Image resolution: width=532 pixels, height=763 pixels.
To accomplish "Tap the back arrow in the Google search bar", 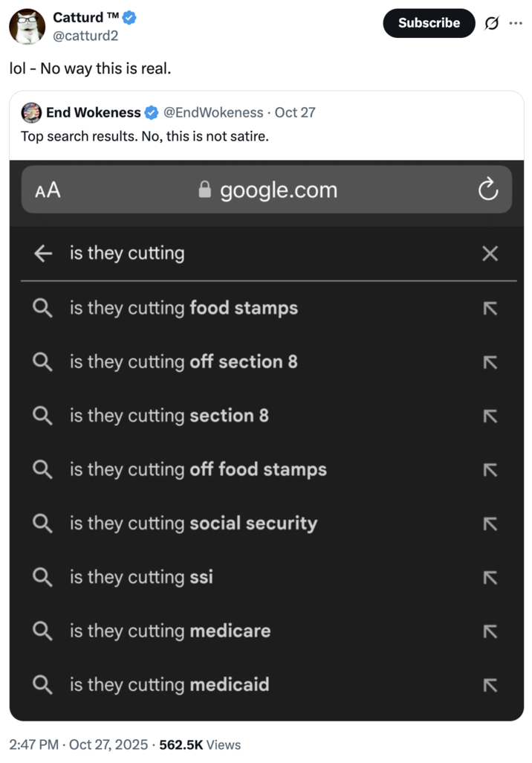I will coord(43,254).
